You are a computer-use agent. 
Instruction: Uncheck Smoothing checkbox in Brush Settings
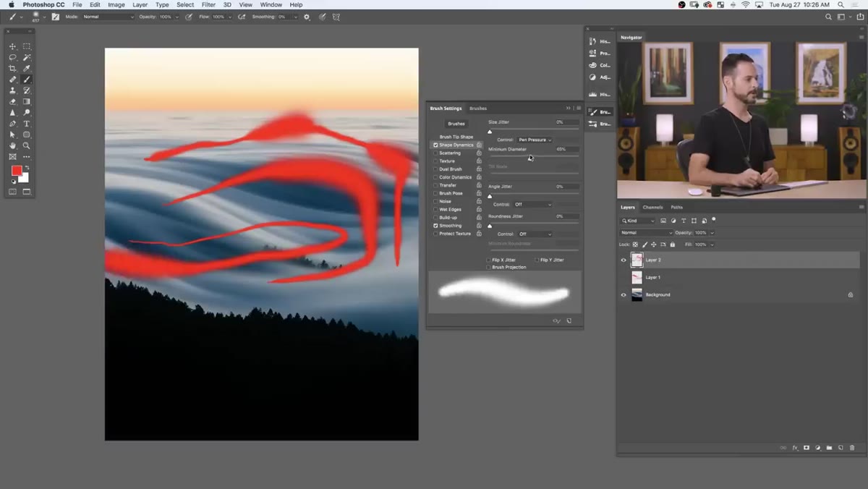pyautogui.click(x=435, y=226)
